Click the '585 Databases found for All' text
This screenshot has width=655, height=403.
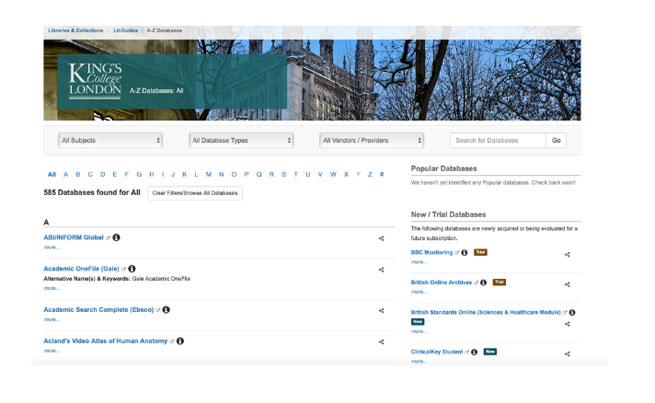[x=92, y=193]
